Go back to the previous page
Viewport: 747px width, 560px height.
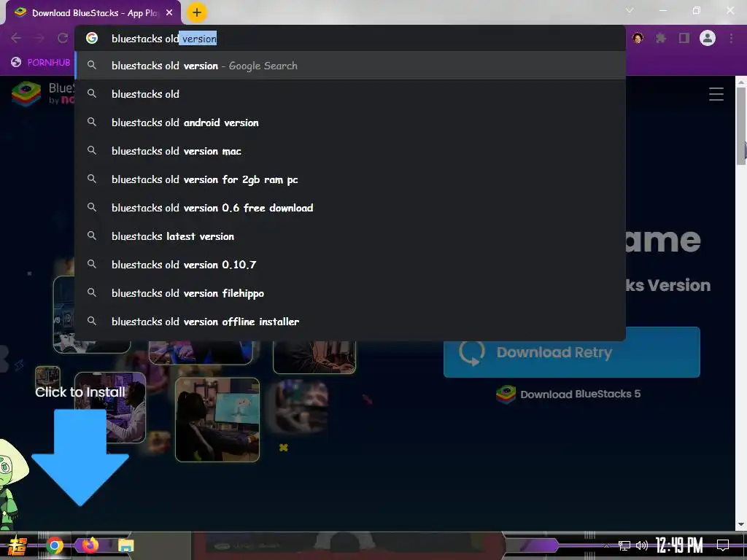pyautogui.click(x=16, y=38)
